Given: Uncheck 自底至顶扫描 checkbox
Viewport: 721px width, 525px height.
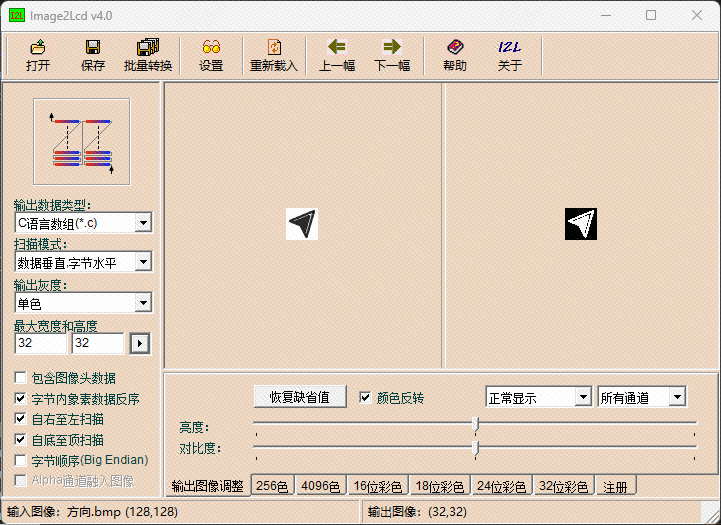Looking at the screenshot, I should coord(20,440).
